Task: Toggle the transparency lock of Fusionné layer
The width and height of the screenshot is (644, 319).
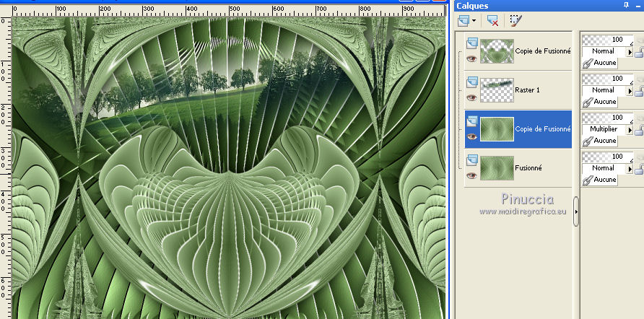Action: (639, 170)
